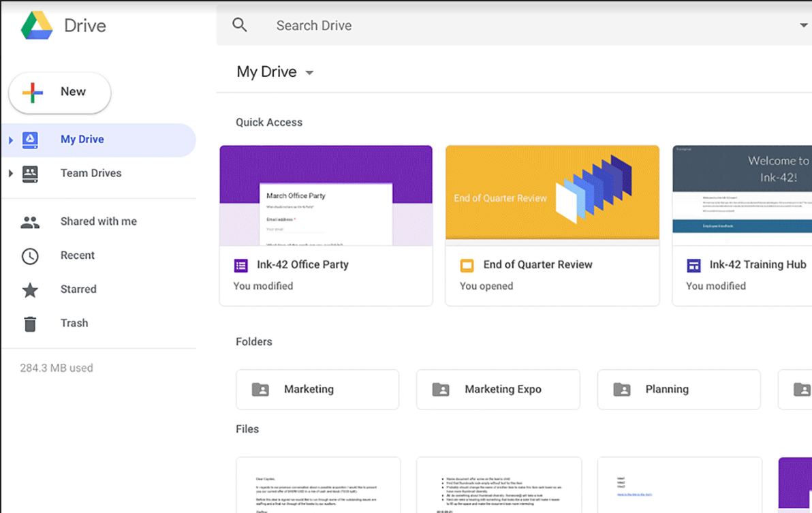Viewport: 812px width, 513px height.
Task: Click the Recent clock icon
Action: pyautogui.click(x=30, y=255)
